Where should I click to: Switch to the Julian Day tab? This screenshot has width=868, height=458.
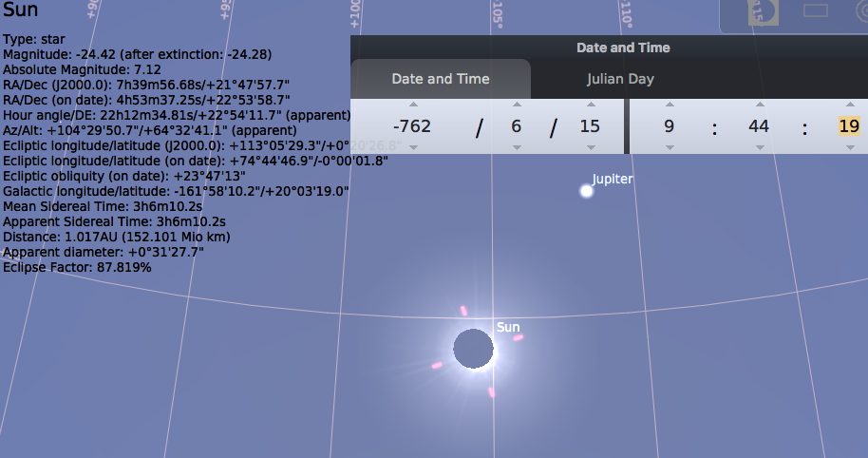[621, 79]
